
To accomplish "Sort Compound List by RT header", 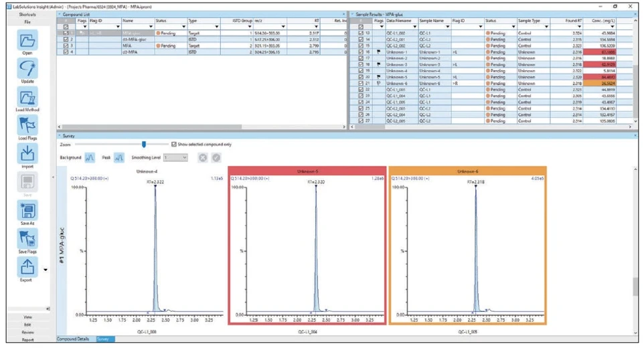I will [303, 21].
